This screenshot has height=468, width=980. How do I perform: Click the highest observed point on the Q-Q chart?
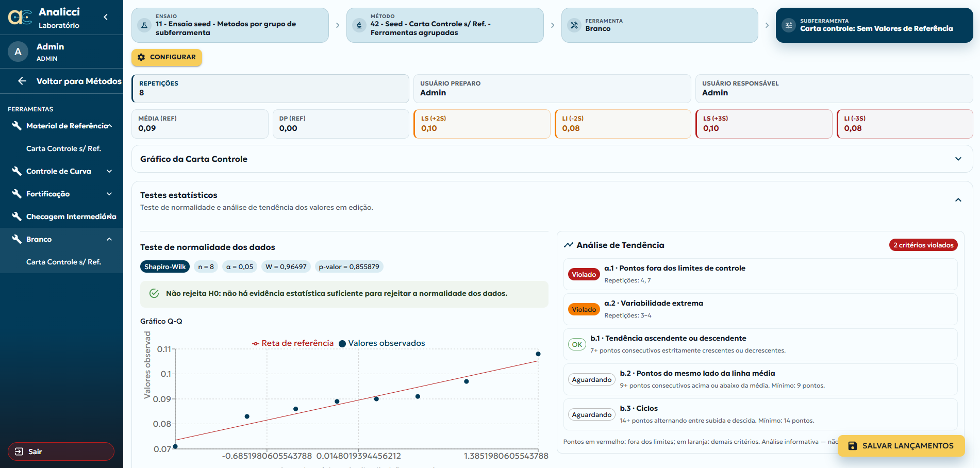[538, 354]
